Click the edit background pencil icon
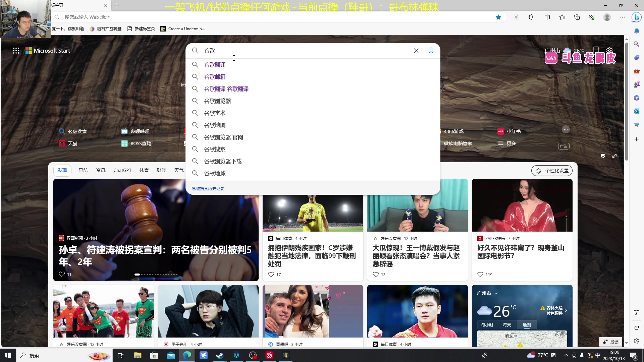This screenshot has height=362, width=644. (603, 156)
